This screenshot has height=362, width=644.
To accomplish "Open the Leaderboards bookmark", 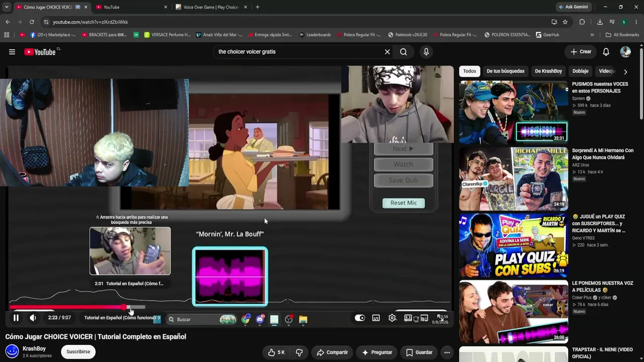I will coord(315,35).
